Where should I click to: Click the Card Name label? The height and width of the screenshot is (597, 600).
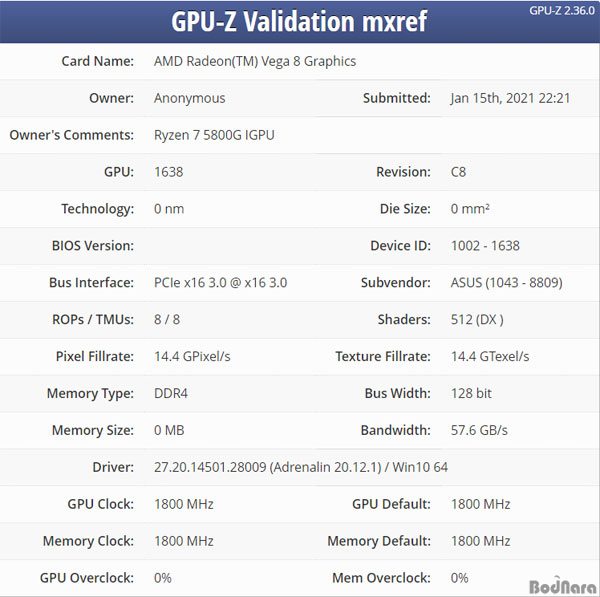coord(98,61)
